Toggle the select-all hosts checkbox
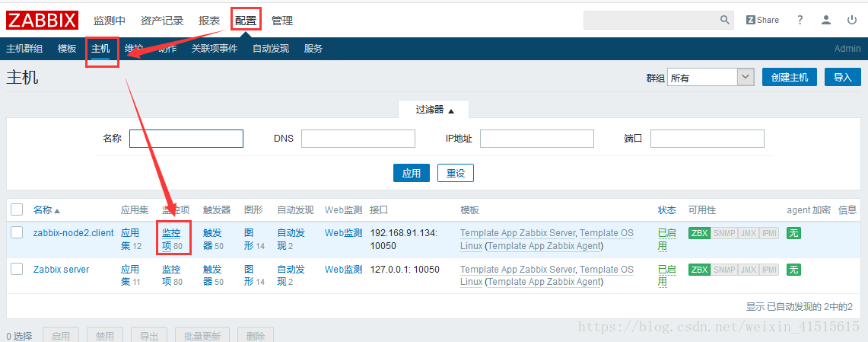 (x=17, y=209)
